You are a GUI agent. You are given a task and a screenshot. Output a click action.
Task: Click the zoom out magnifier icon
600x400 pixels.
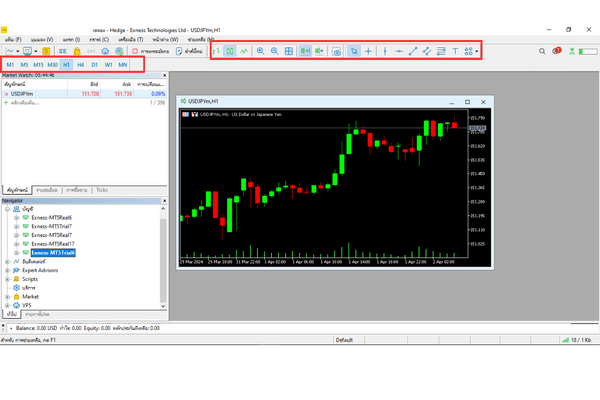click(x=275, y=50)
